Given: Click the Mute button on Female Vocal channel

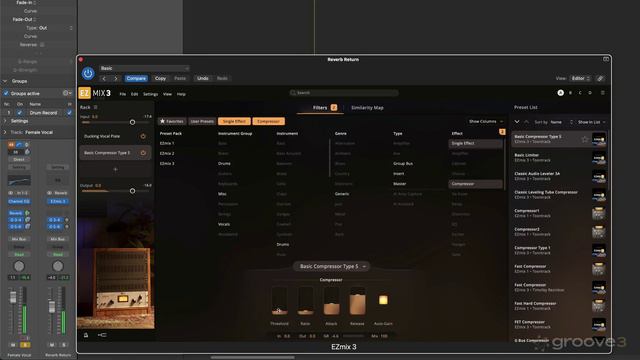Looking at the screenshot, I should pos(13,345).
